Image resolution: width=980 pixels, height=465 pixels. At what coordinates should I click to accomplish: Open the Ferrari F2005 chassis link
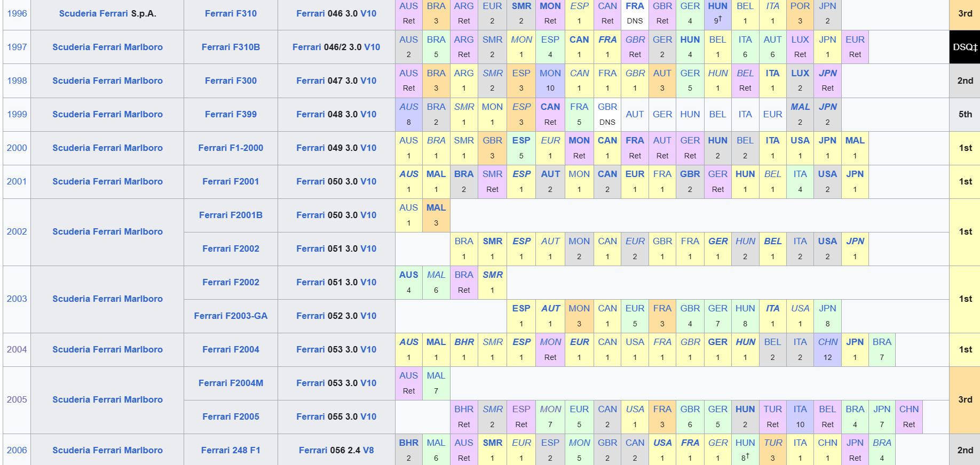[231, 416]
